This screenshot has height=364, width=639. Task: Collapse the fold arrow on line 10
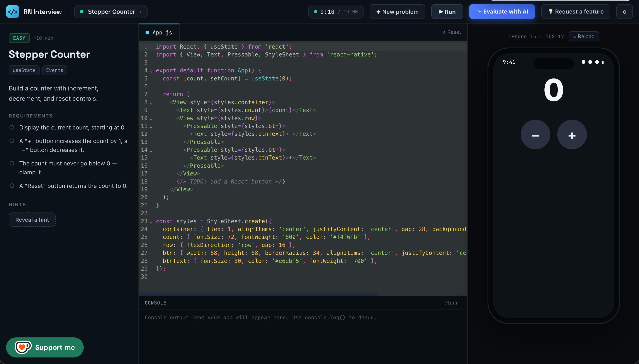151,119
